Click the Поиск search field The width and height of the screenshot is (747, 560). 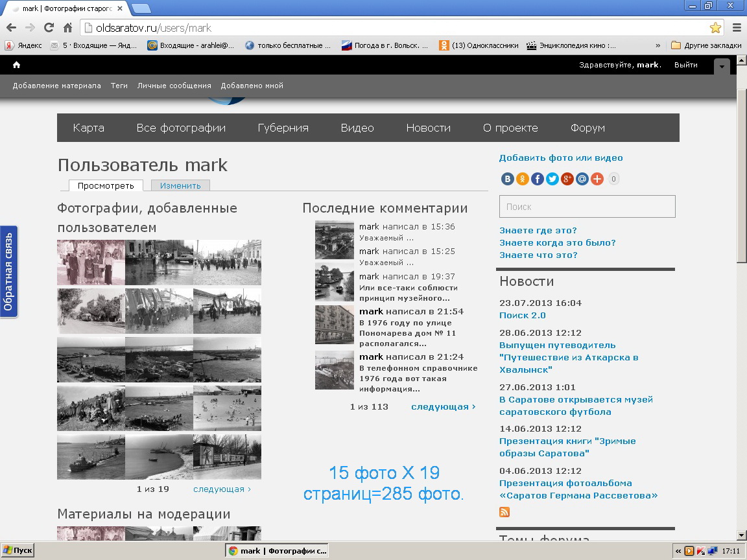click(587, 207)
